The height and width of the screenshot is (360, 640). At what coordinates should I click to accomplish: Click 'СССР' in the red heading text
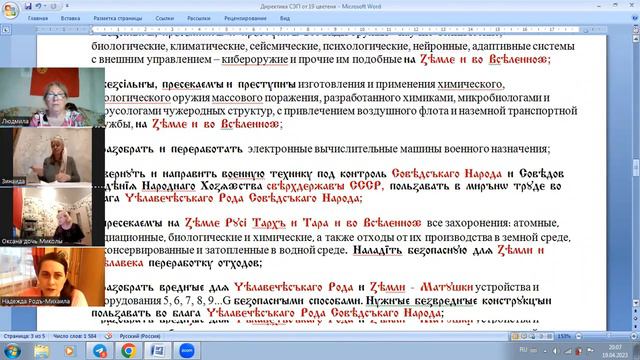coord(366,186)
